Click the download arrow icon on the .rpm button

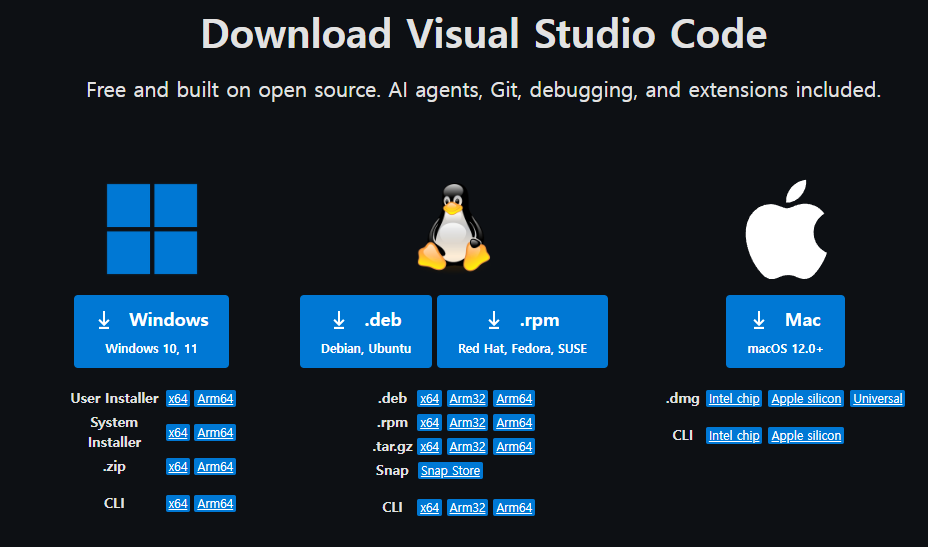click(x=494, y=320)
